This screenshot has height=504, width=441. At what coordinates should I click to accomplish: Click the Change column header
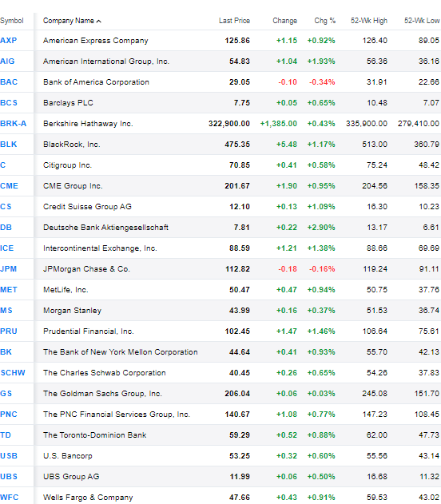284,21
